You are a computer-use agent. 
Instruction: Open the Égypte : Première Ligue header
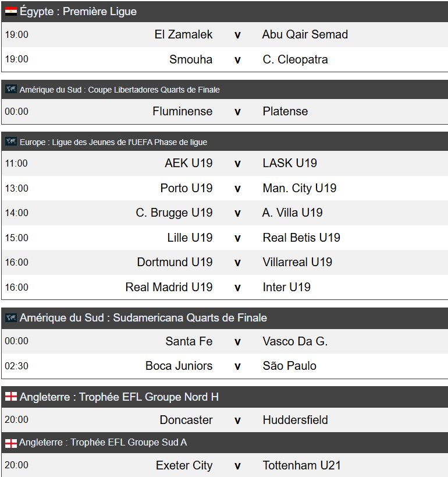225,11
